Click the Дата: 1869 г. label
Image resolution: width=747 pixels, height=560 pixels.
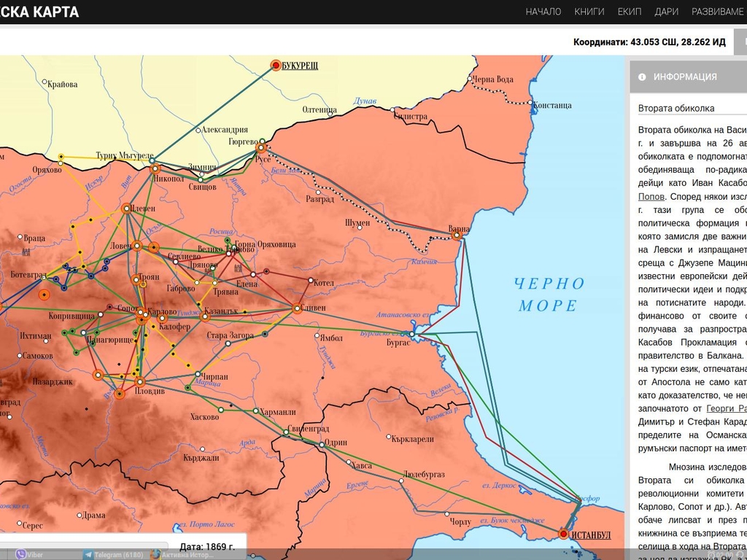(207, 546)
